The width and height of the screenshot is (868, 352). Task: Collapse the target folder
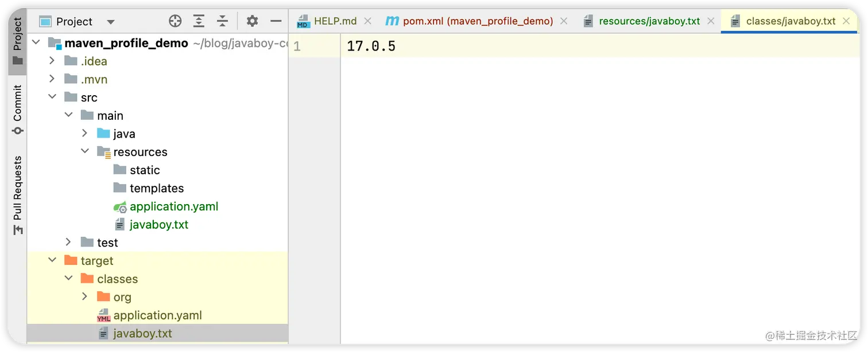point(52,260)
